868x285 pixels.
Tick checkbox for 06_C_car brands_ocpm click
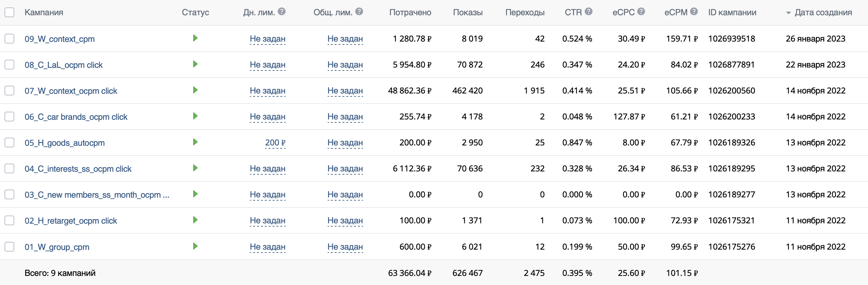[9, 116]
